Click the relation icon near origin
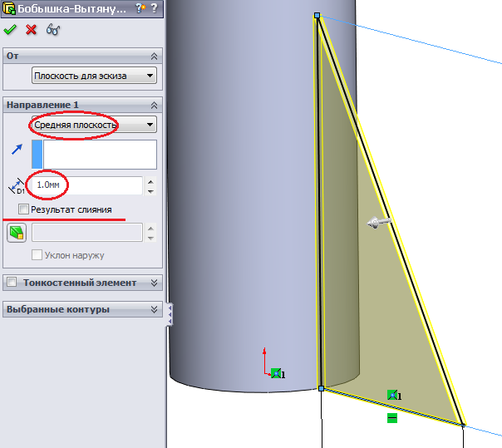This screenshot has width=502, height=448. click(x=276, y=373)
